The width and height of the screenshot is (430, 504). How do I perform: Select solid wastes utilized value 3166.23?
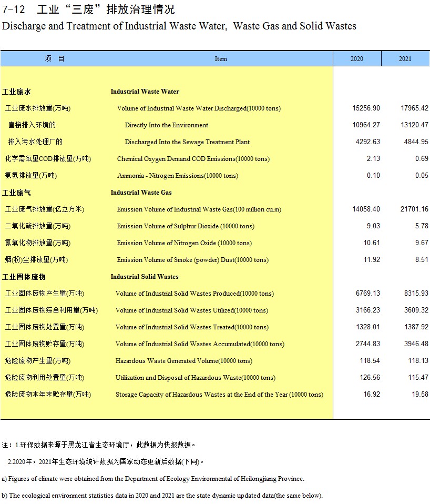coord(367,310)
